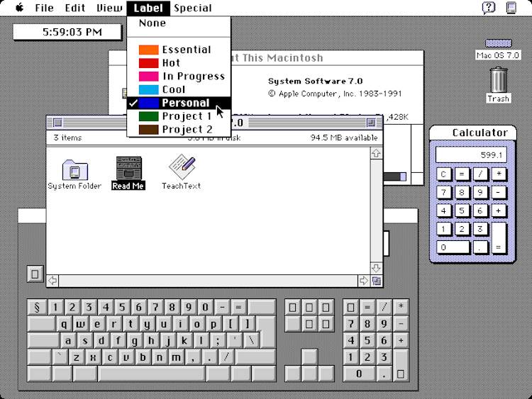Click the Key Caps § key
Image resolution: width=532 pixels, height=399 pixels.
pos(37,307)
